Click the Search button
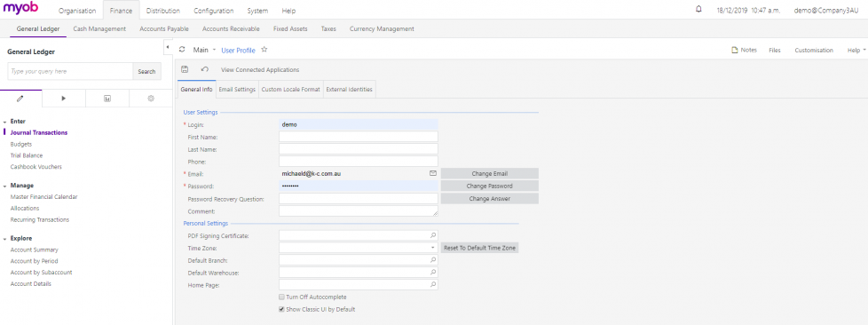The image size is (868, 325). pos(146,71)
